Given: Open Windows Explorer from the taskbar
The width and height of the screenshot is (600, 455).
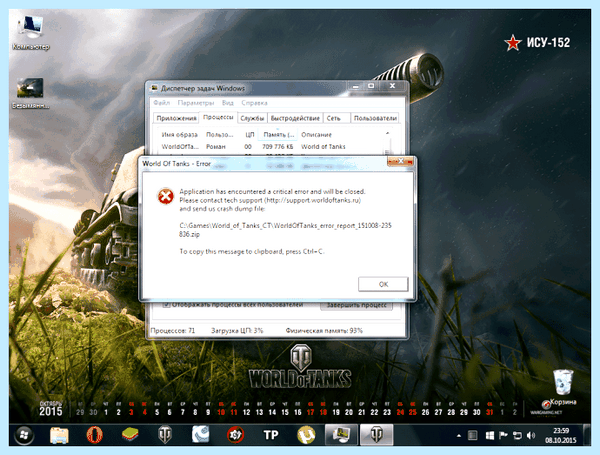Looking at the screenshot, I should click(59, 435).
